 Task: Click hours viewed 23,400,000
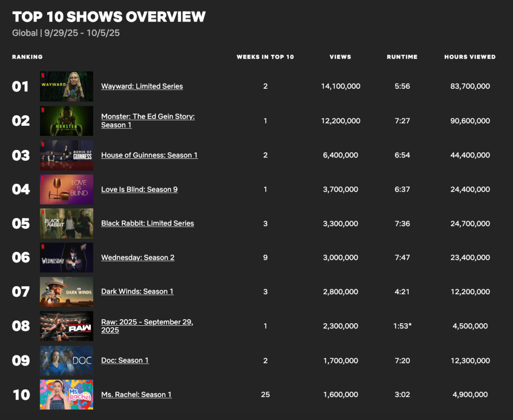[x=470, y=258]
